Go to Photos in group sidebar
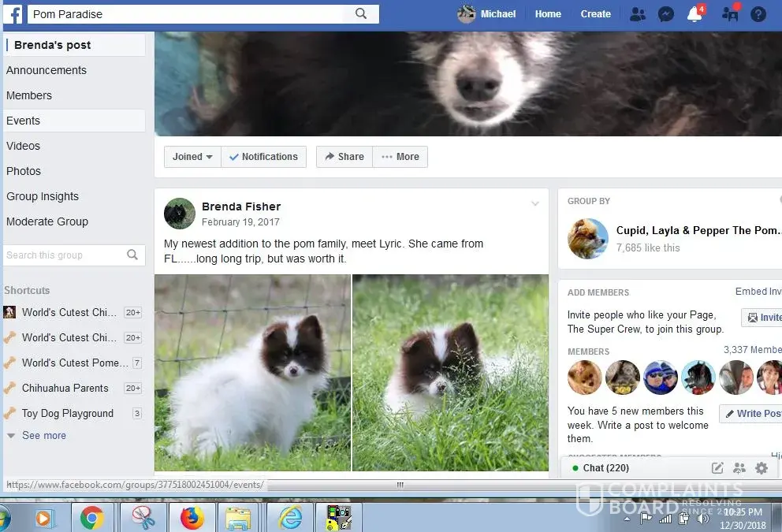 coord(24,171)
